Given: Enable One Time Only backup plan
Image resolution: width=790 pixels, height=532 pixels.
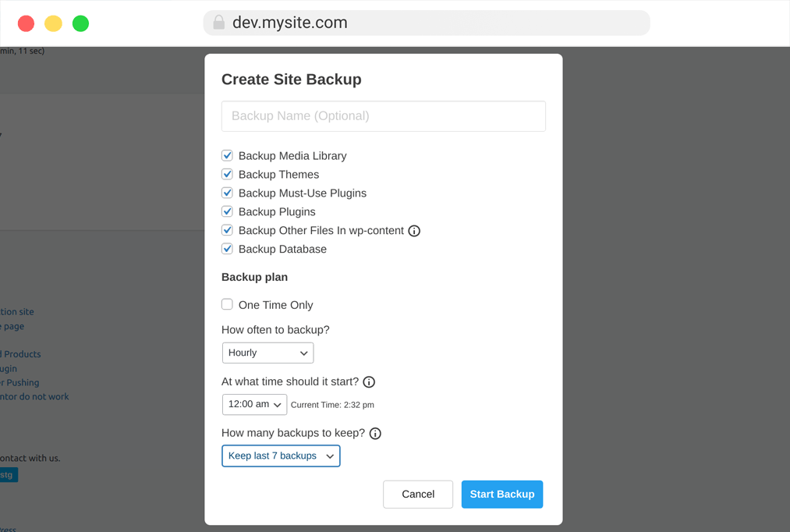Looking at the screenshot, I should pos(227,304).
